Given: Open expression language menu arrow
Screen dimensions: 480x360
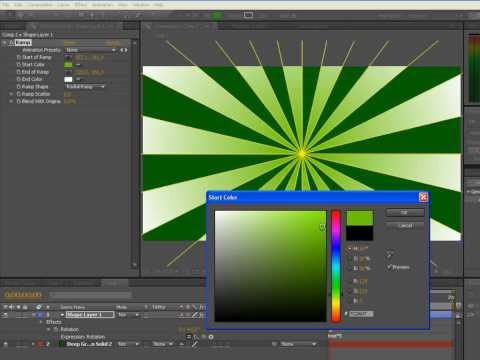Looking at the screenshot, I should click(211, 337).
